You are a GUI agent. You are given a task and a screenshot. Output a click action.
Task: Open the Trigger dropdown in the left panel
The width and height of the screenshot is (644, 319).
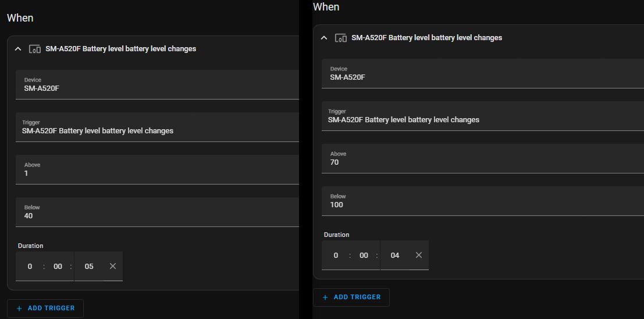coord(157,127)
